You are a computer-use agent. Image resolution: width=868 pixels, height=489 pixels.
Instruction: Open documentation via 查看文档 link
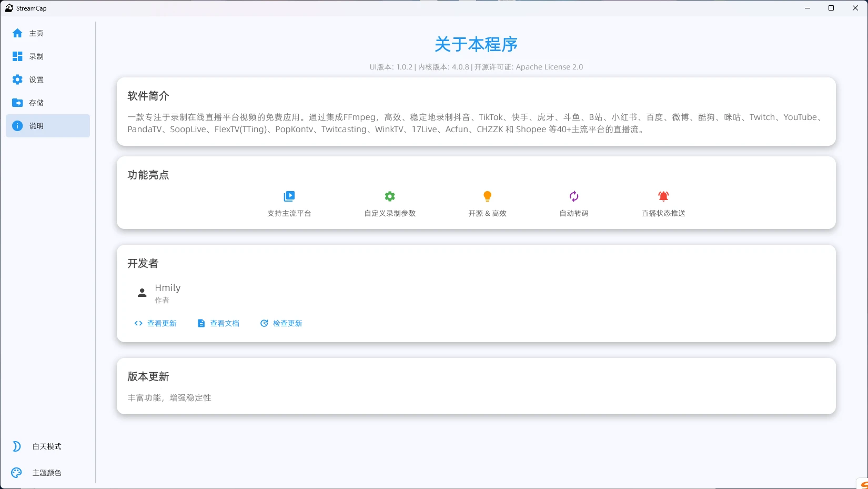pyautogui.click(x=218, y=323)
